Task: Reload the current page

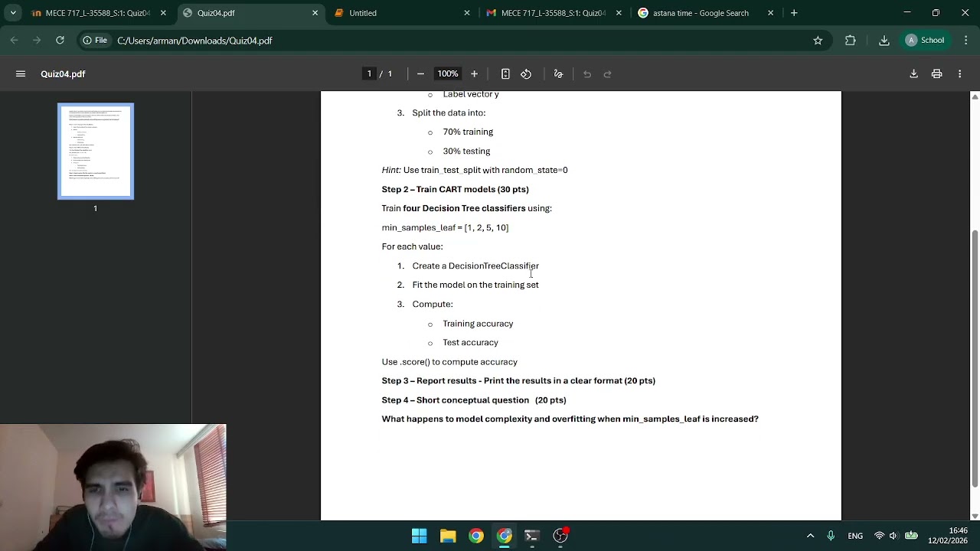Action: pyautogui.click(x=60, y=41)
